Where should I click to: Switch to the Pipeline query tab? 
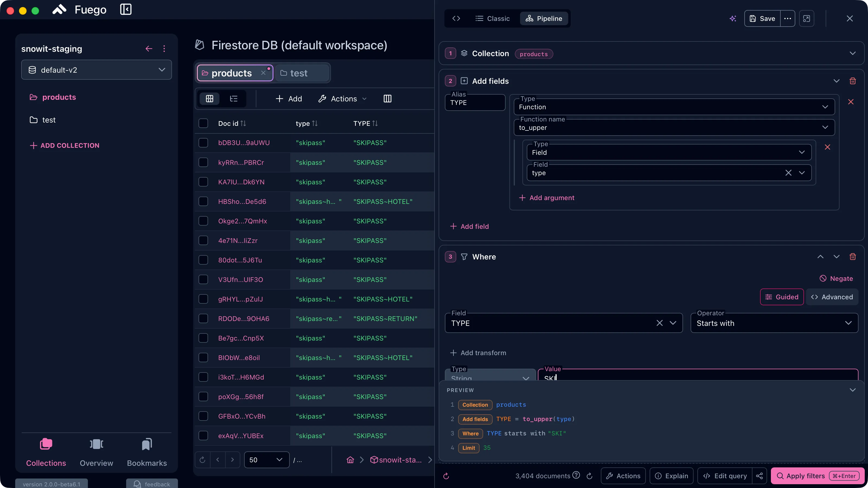click(x=544, y=18)
